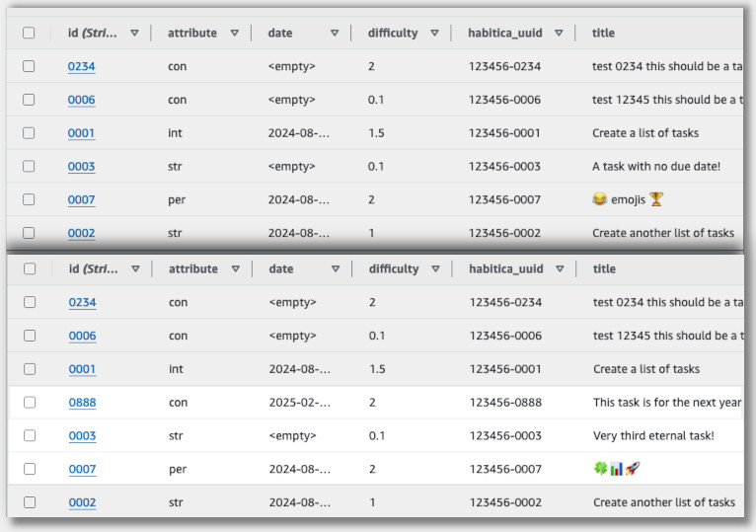Follow the 0003 id link in bottom table
This screenshot has height=532, width=756.
click(x=83, y=435)
